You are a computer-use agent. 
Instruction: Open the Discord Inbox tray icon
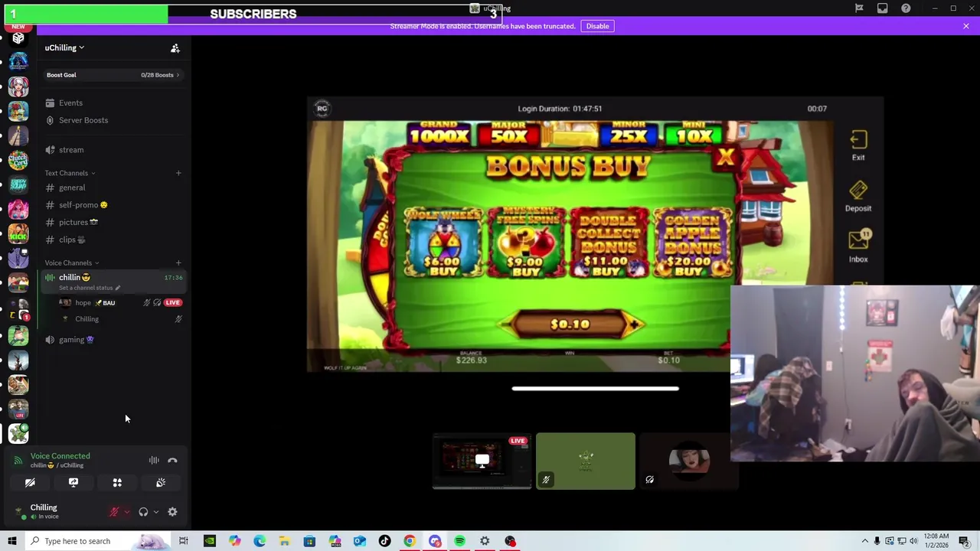click(x=883, y=8)
